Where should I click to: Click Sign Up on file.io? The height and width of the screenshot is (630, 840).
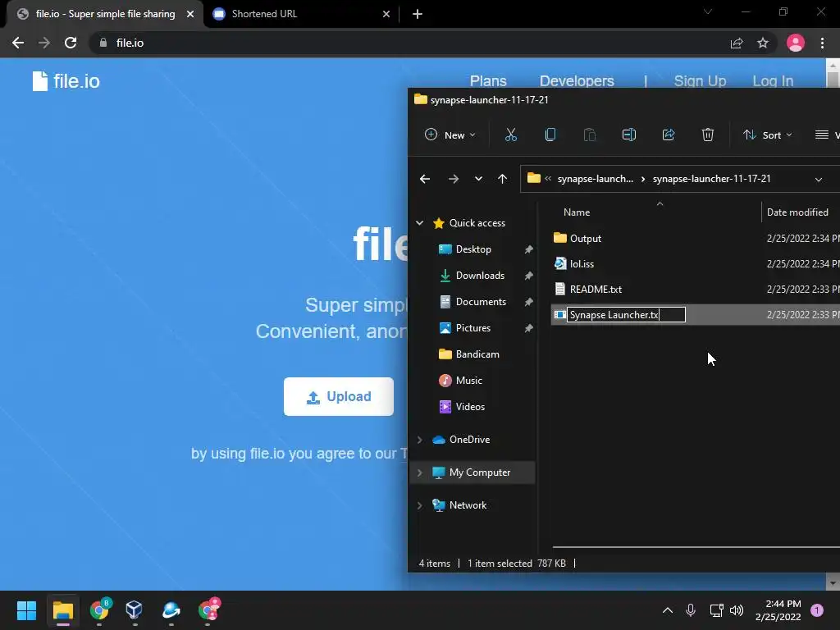[x=700, y=81]
